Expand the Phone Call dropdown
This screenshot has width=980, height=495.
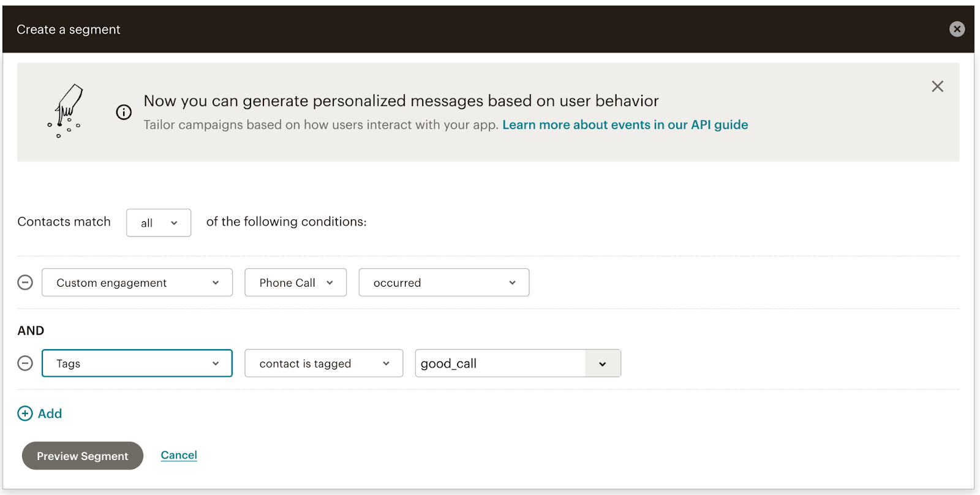click(295, 282)
